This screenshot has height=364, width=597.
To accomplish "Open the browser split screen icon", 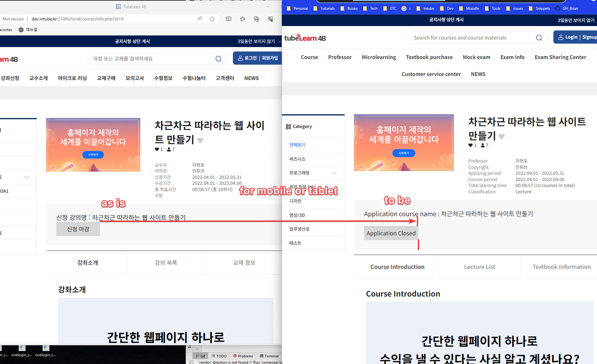I will point(229,19).
